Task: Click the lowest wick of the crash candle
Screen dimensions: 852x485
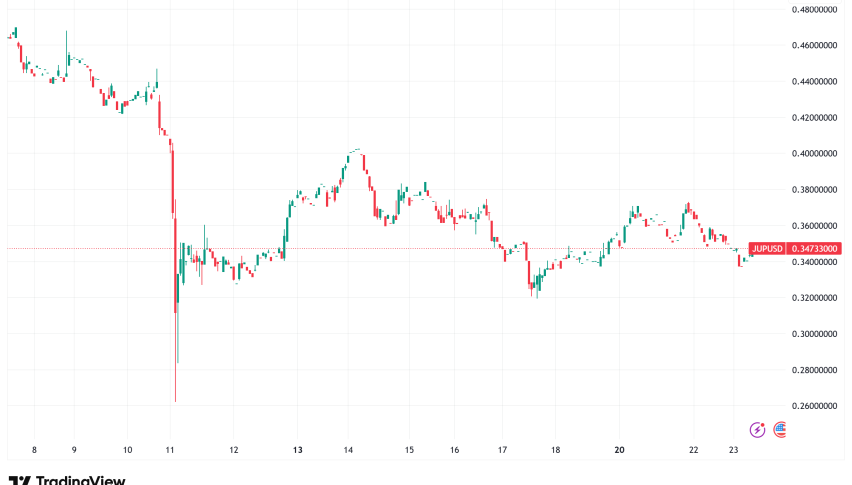Action: point(175,399)
